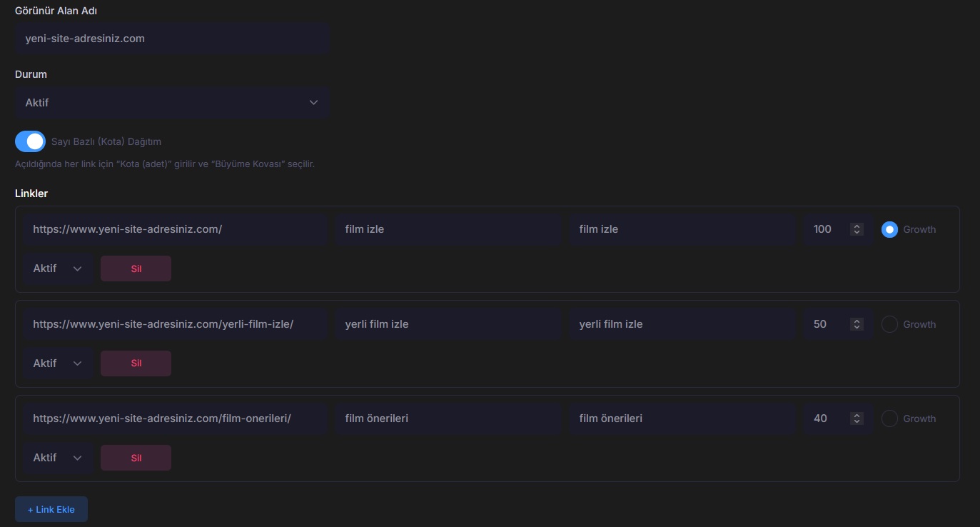980x527 pixels.
Task: Open Aktif status dropdown of first link
Action: (58, 268)
